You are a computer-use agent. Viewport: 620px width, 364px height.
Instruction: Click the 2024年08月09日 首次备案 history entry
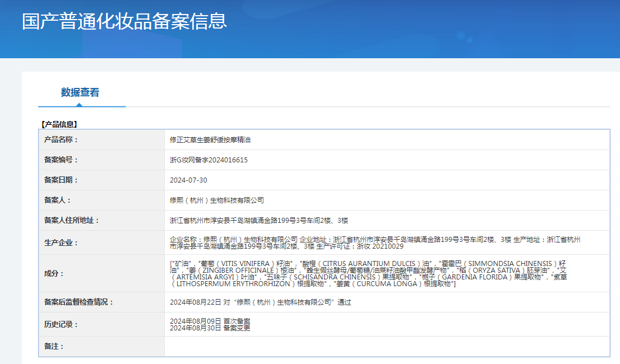pos(210,321)
